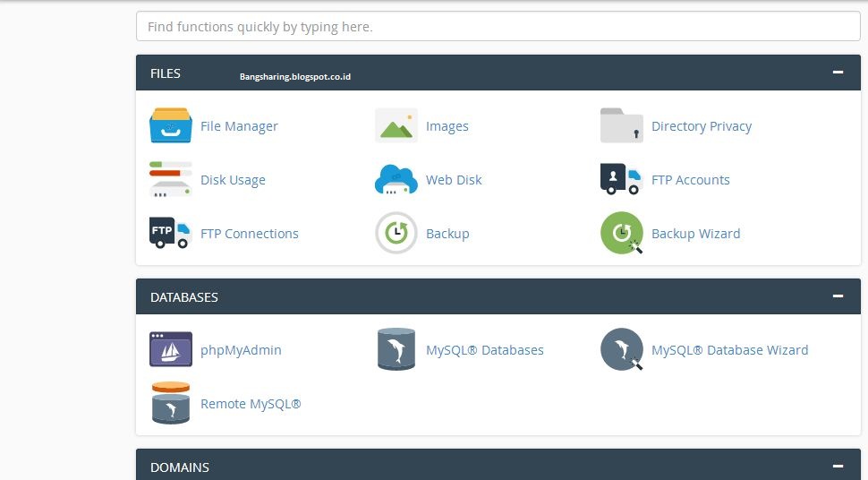Start MySQL® Database Wizard link

point(729,350)
